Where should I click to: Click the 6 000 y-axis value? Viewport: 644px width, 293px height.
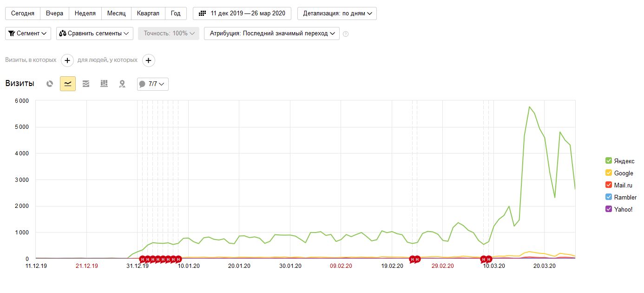21,100
